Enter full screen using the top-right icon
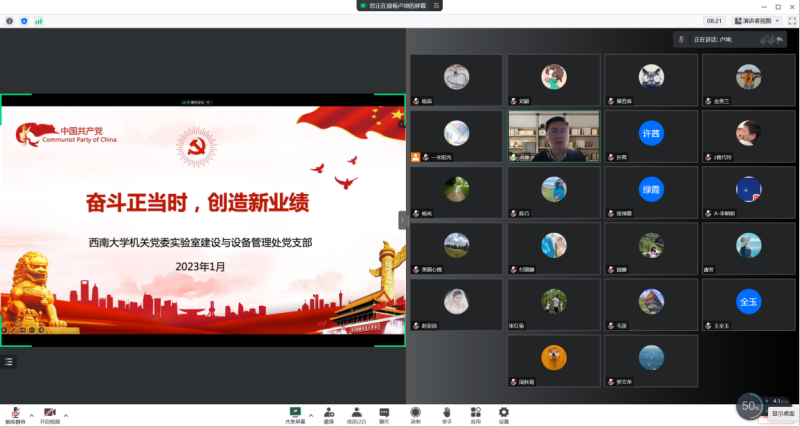800x427 pixels. 792,21
